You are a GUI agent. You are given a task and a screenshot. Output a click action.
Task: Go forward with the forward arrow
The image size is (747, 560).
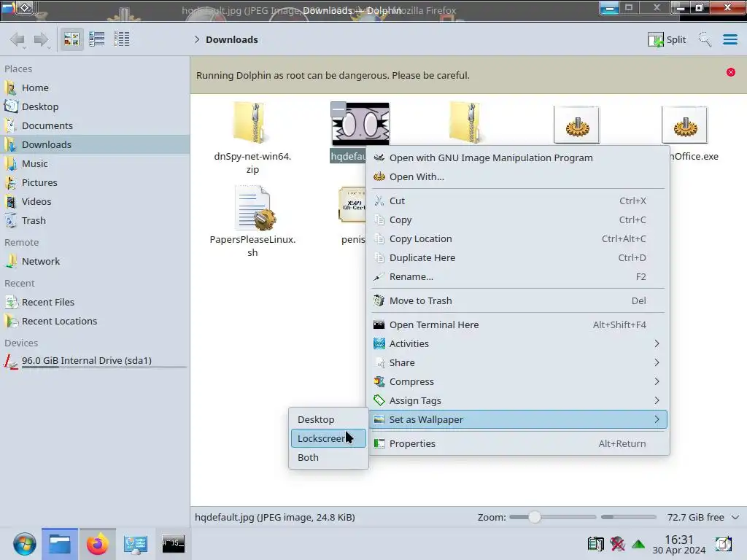click(x=42, y=39)
